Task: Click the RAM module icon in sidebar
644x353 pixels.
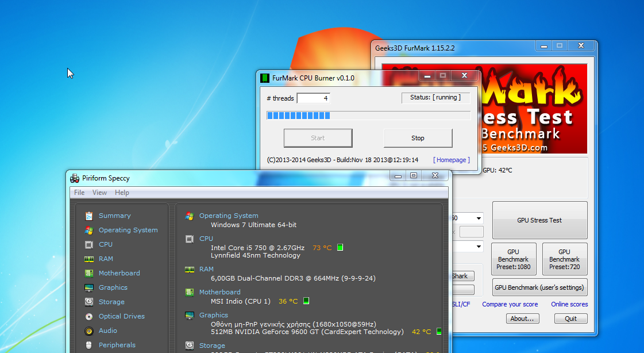Action: pos(88,259)
